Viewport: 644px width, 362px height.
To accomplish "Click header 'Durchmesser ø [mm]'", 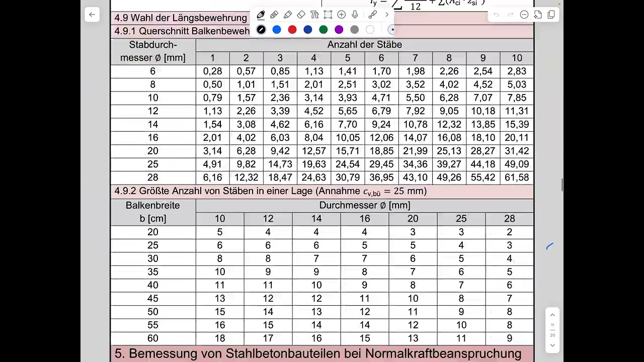I will tap(365, 205).
